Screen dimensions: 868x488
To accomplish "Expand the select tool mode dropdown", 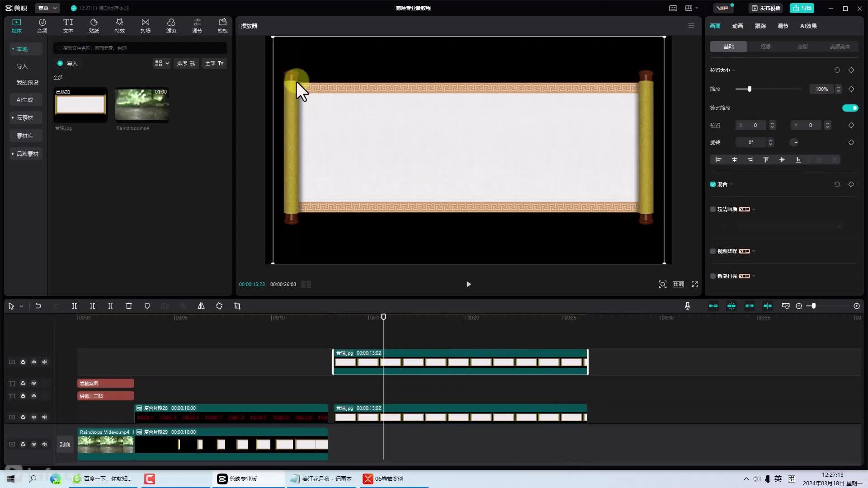I will pos(21,306).
